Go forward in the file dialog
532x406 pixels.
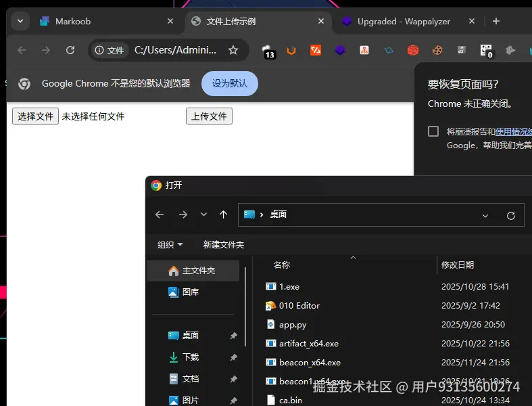pyautogui.click(x=183, y=215)
